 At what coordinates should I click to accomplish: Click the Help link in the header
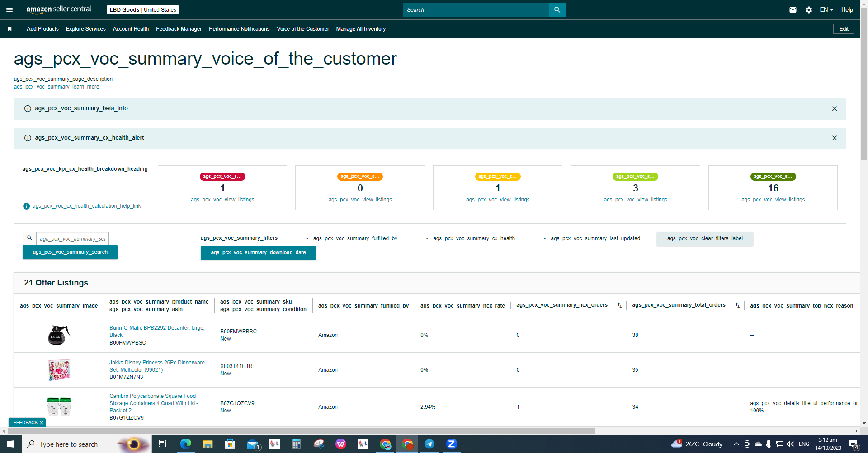847,9
